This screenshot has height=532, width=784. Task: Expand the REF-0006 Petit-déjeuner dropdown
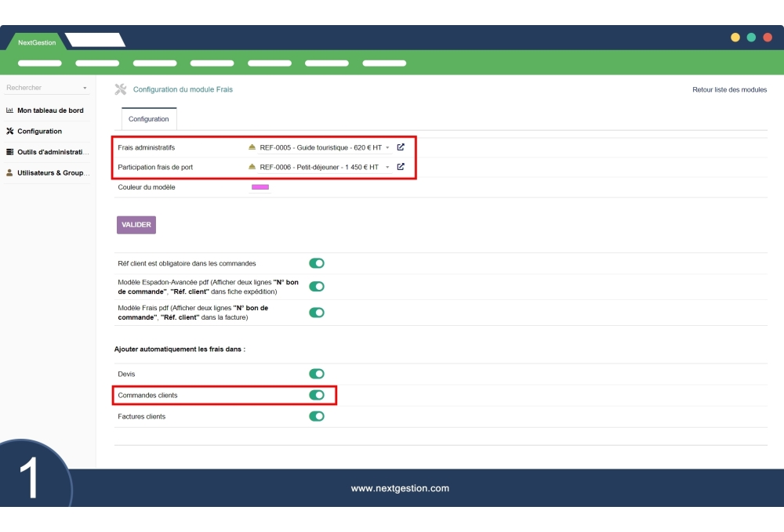(x=387, y=167)
